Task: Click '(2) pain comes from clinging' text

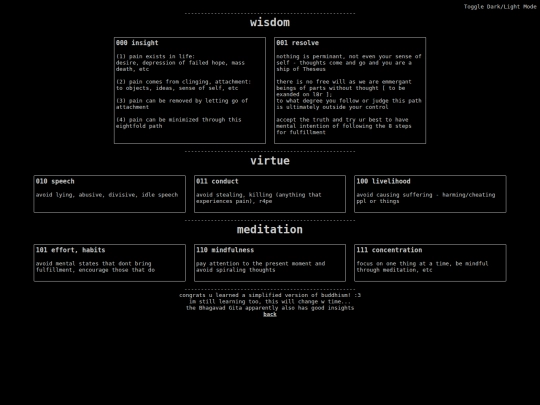Action: pos(183,85)
